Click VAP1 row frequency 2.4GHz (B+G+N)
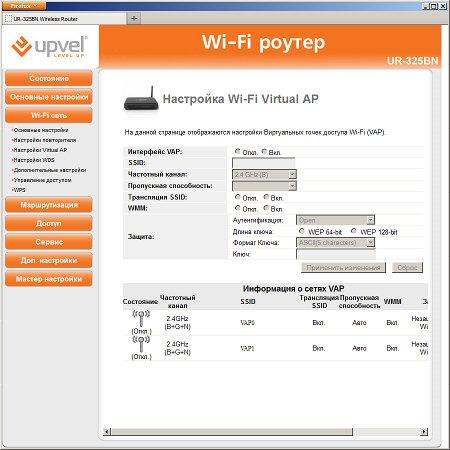The width and height of the screenshot is (450, 450). (x=177, y=348)
